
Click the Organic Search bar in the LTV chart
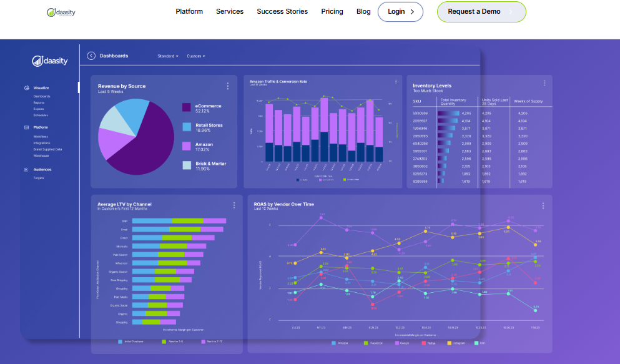(x=163, y=272)
